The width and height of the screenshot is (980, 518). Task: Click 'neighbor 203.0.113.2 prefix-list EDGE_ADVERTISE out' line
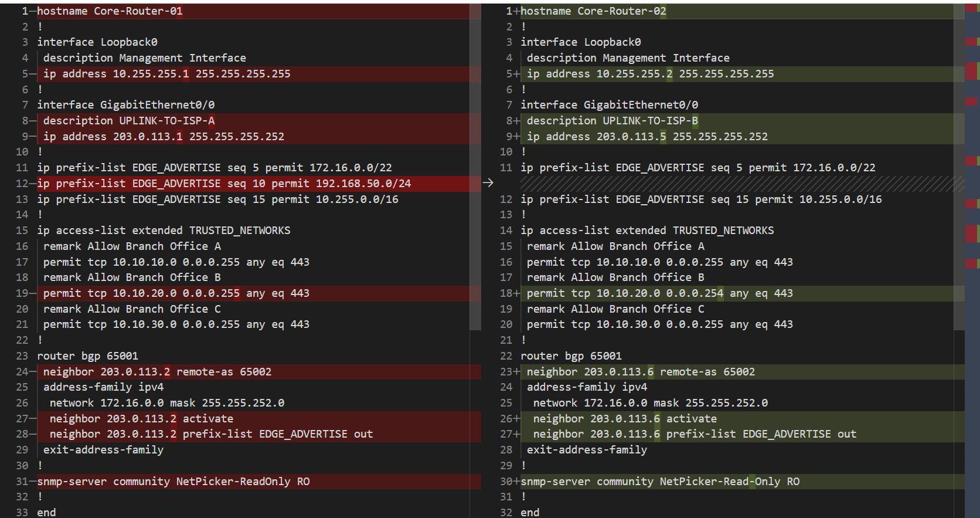click(x=211, y=434)
